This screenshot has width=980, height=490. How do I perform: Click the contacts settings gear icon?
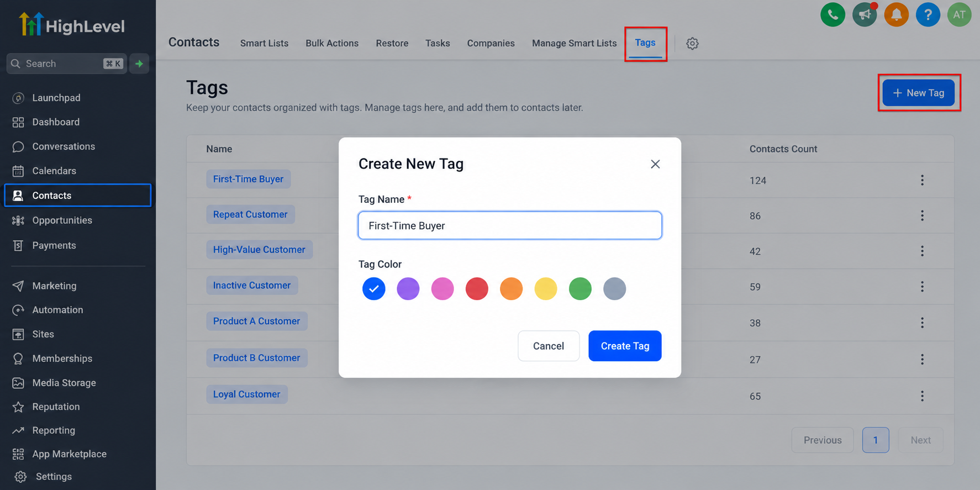(692, 43)
